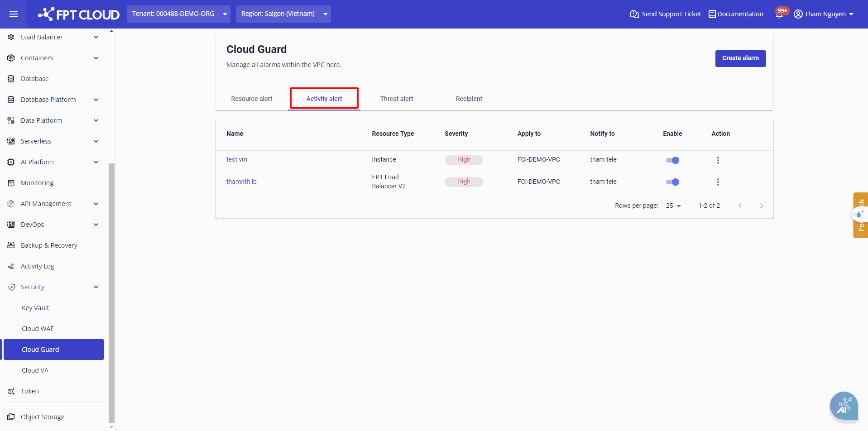The height and width of the screenshot is (431, 868).
Task: Open the AI assistant floating button
Action: [x=844, y=406]
